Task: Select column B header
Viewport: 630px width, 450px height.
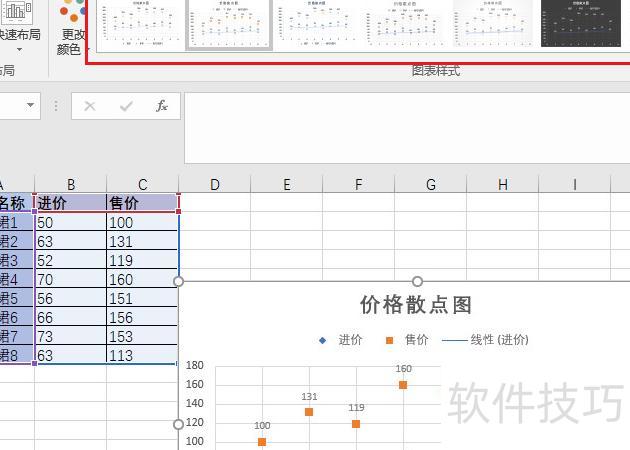Action: click(71, 184)
